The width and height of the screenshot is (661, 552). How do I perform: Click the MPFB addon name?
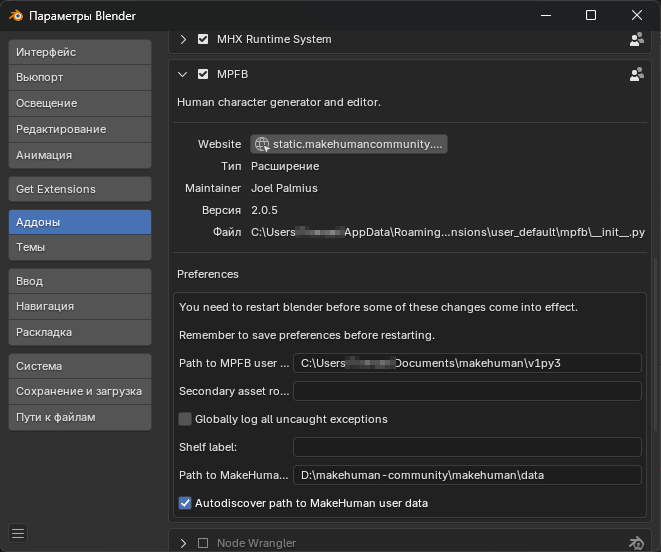coord(233,74)
